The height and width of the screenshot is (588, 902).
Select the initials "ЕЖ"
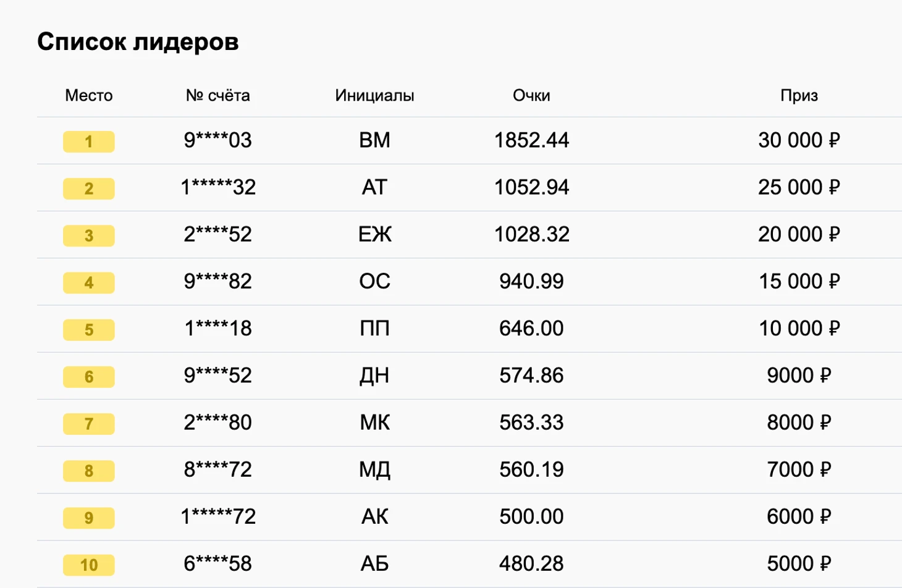pos(374,234)
